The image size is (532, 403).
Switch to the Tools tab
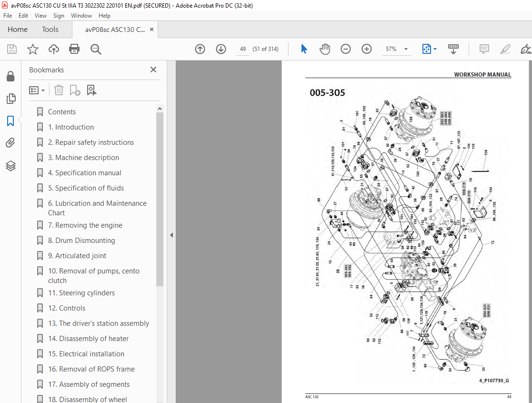tap(50, 30)
